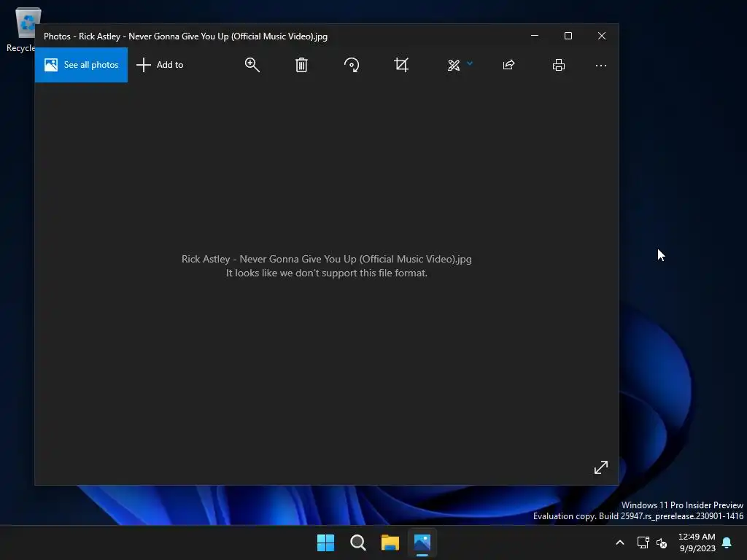This screenshot has height=560, width=747.
Task: Click the Add to button
Action: click(160, 65)
